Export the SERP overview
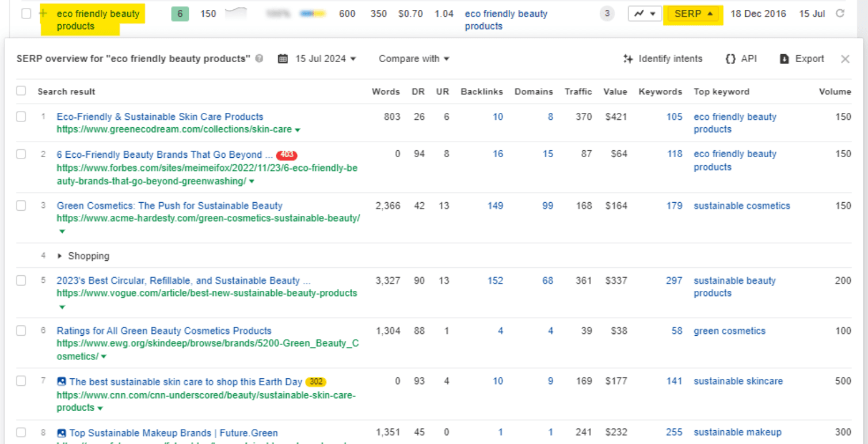The width and height of the screenshot is (868, 444). (802, 59)
